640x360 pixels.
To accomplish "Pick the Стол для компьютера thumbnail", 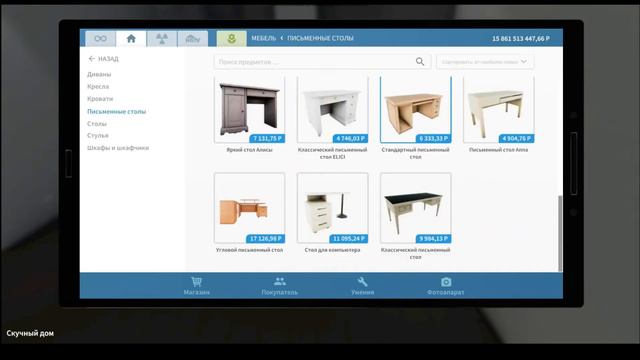I will [333, 208].
